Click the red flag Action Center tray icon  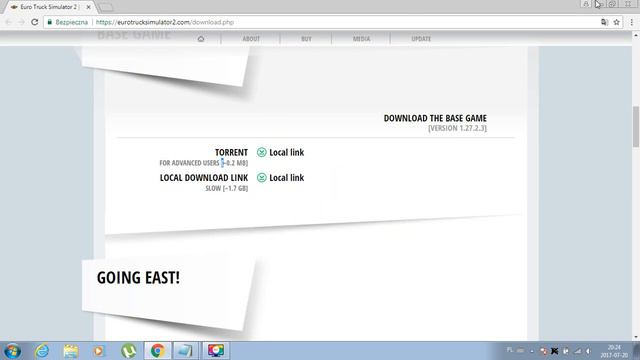[x=543, y=351]
